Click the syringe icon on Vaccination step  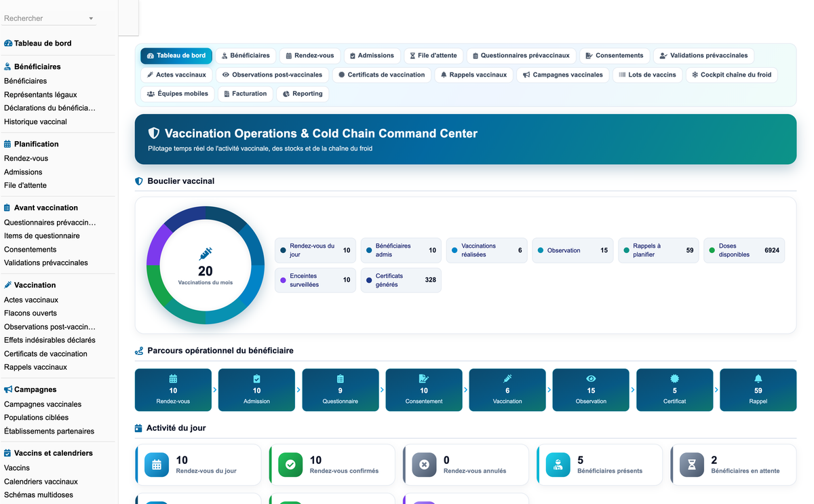(x=507, y=379)
